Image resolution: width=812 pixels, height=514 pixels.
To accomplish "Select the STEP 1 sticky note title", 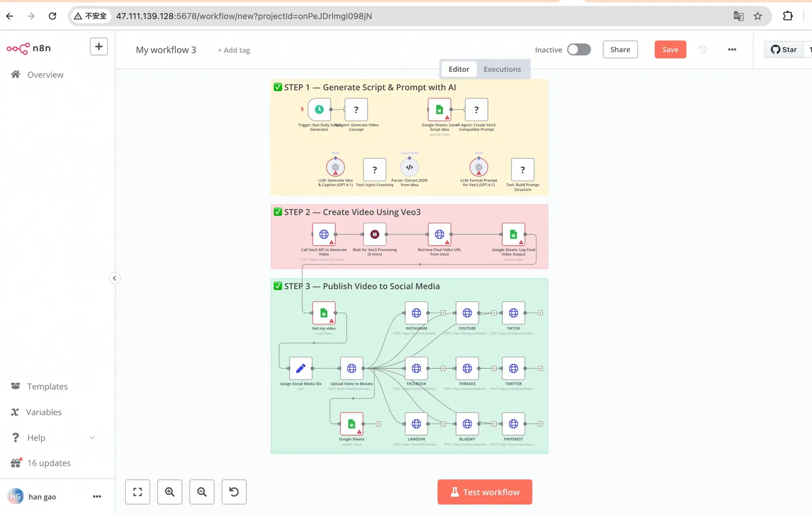I will coord(365,87).
